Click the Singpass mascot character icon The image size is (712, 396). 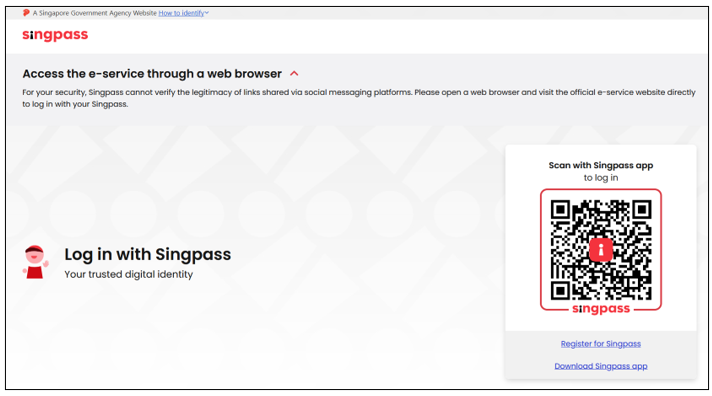35,262
